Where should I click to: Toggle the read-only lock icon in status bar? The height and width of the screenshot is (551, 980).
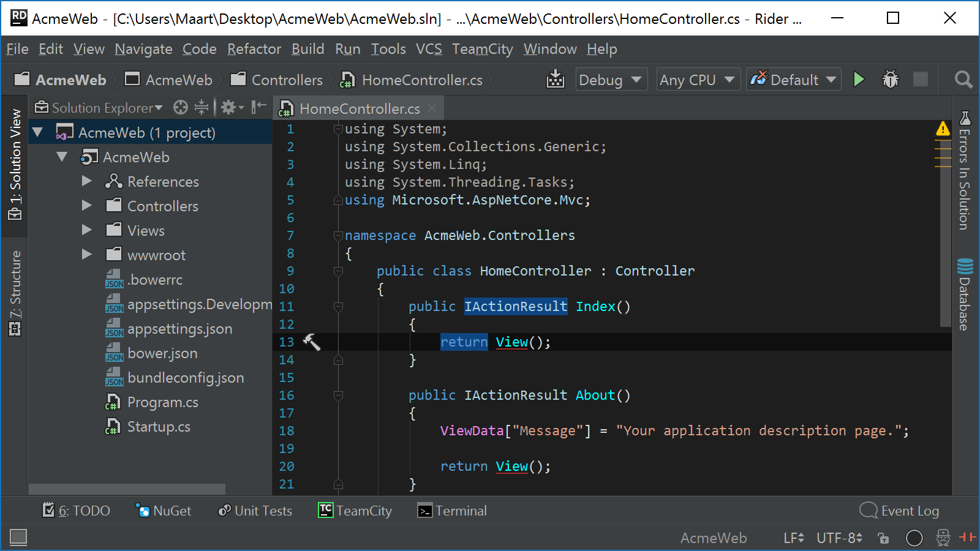click(883, 538)
